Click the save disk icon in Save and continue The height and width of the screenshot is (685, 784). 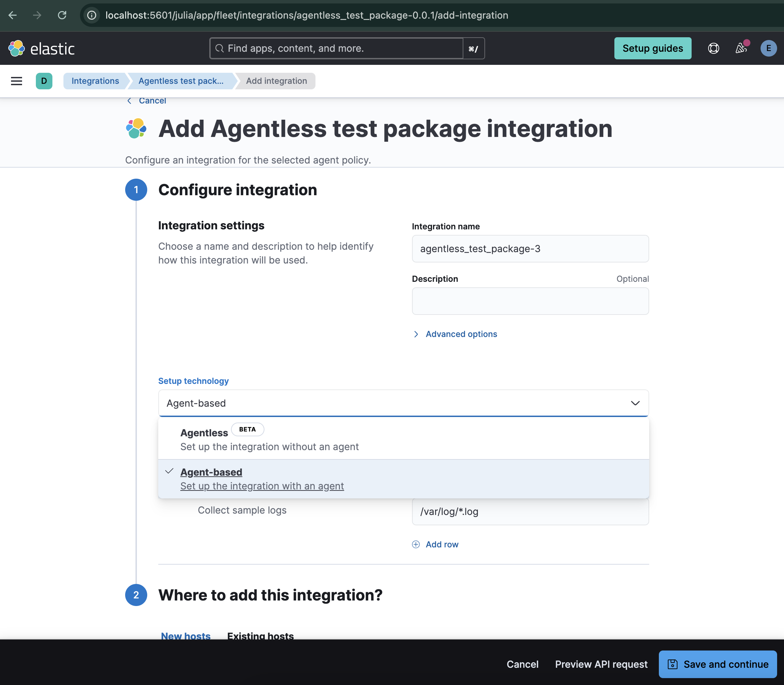point(672,664)
